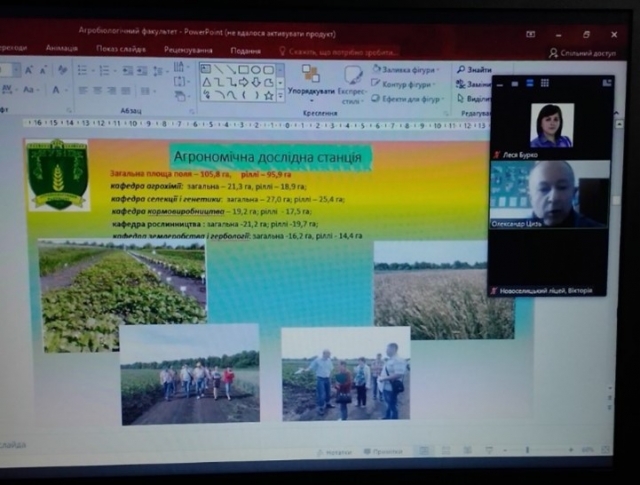
Task: Select the right block arrow shape
Action: (244, 82)
